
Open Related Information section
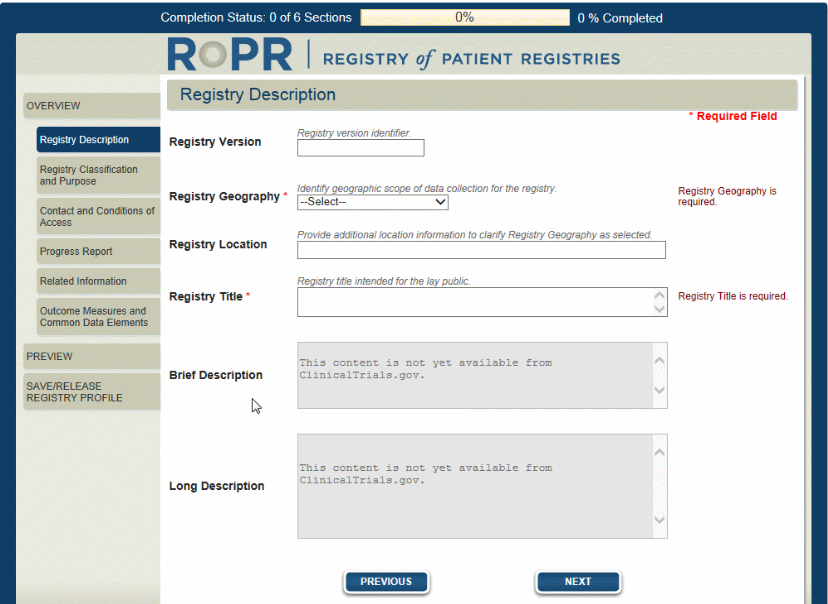pyautogui.click(x=98, y=281)
